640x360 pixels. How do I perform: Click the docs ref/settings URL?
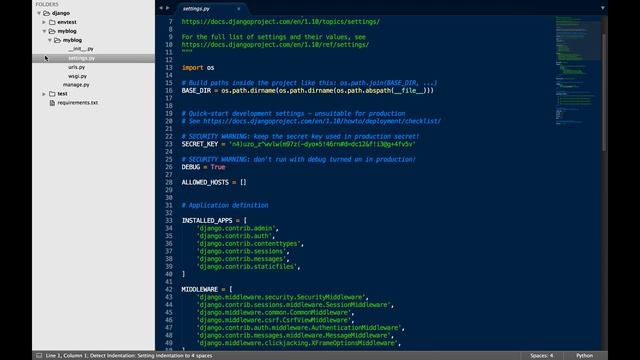coord(276,44)
